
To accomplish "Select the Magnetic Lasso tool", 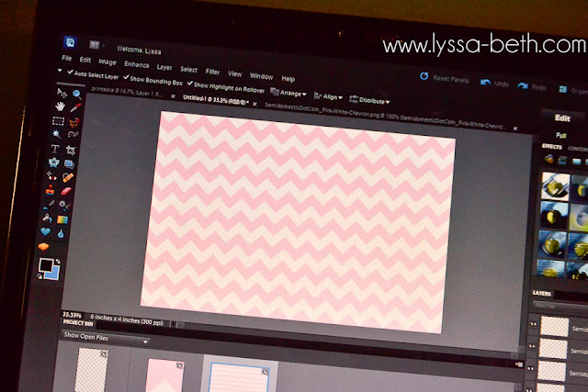I will coord(73,122).
